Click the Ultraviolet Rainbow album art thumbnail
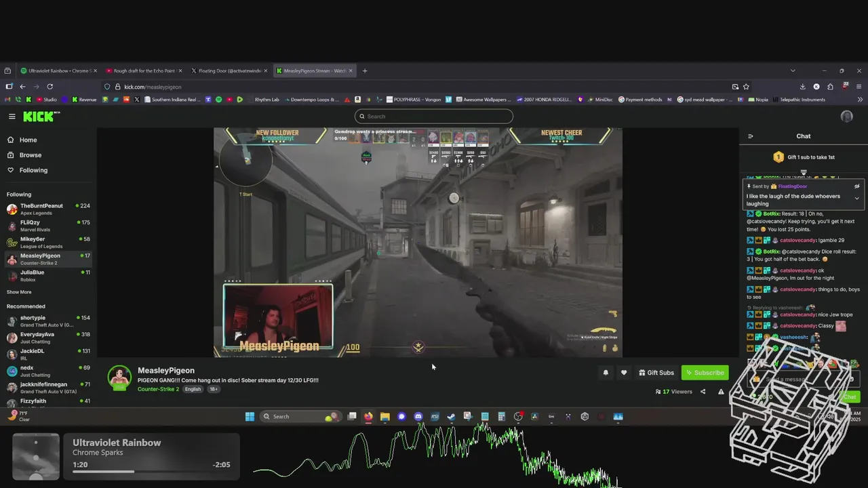 (x=35, y=457)
